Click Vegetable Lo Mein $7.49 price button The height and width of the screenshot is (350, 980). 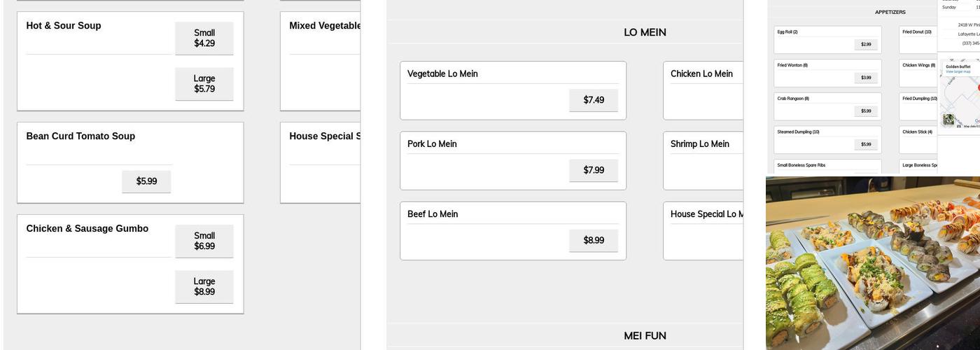pos(594,100)
